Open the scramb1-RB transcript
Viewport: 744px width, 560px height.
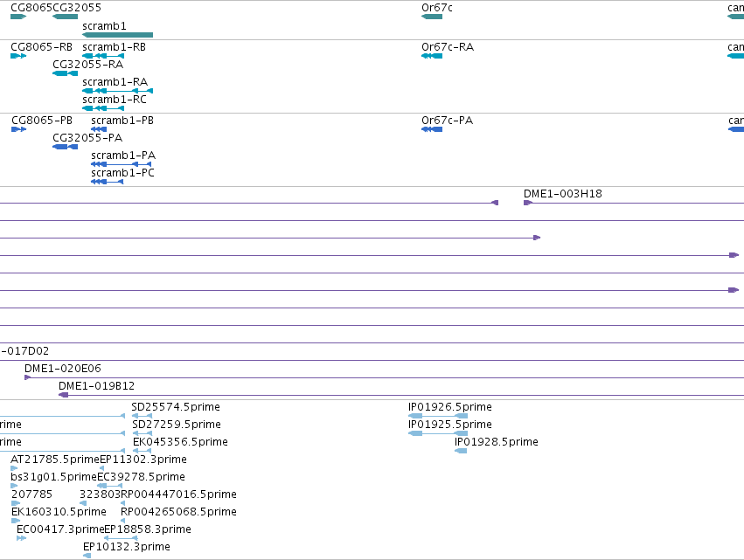click(103, 56)
